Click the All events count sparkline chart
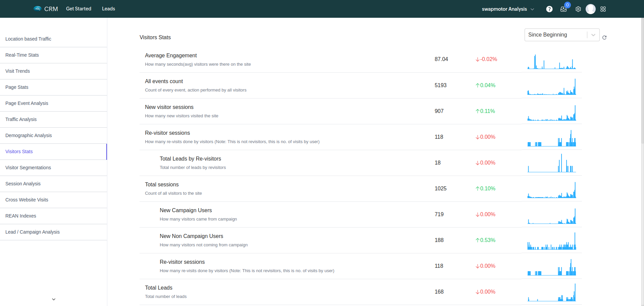Viewport: 644px width, 306px height. point(552,87)
